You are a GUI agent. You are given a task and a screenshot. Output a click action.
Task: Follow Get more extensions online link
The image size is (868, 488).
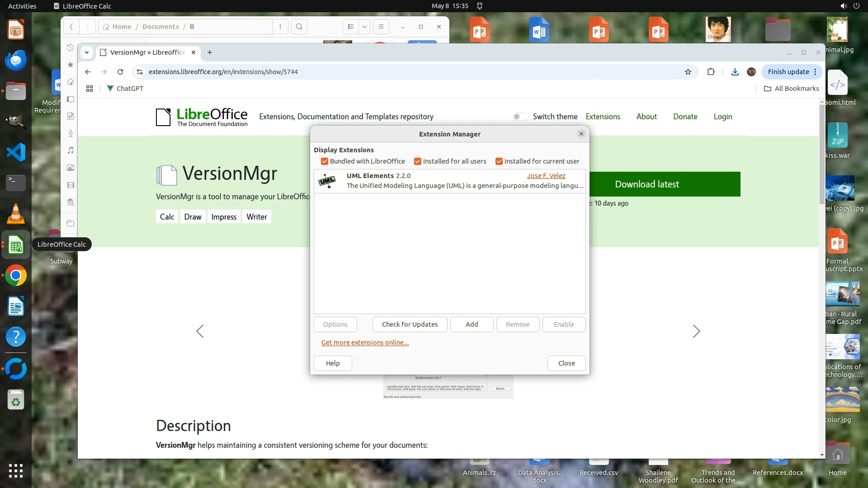[x=365, y=343]
